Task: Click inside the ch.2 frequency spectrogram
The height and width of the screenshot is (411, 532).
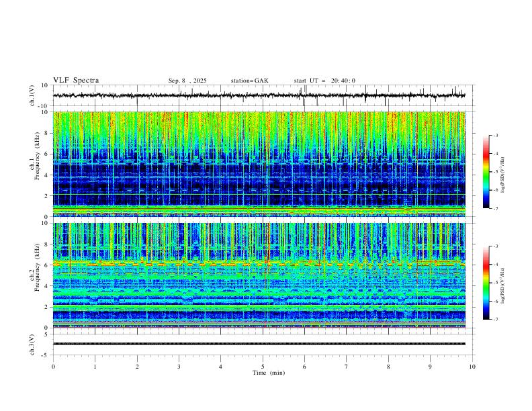Action: click(x=259, y=275)
